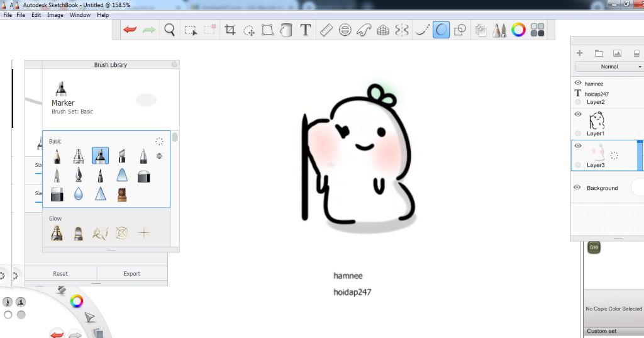
Task: Select the rectangle Selection tool
Action: [x=191, y=30]
